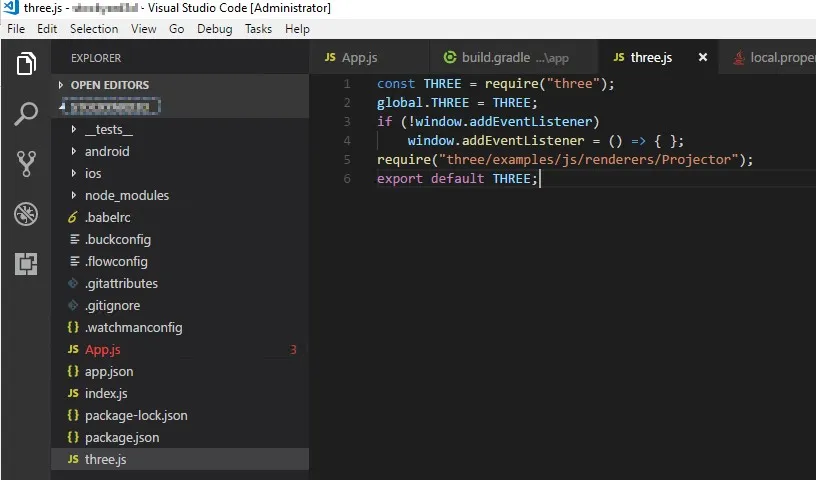Open the Search view in activity bar
This screenshot has height=480, width=816.
click(26, 113)
